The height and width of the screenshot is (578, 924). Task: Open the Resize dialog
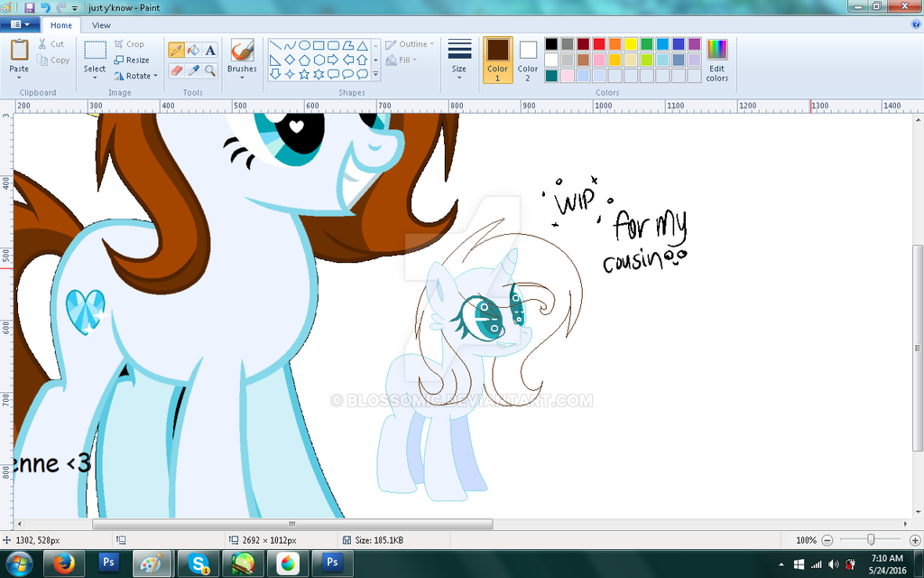[132, 61]
